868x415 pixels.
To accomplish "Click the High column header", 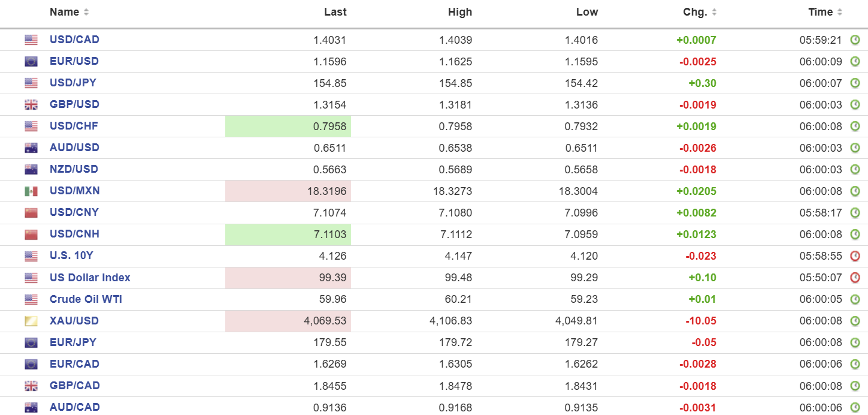I will 459,12.
